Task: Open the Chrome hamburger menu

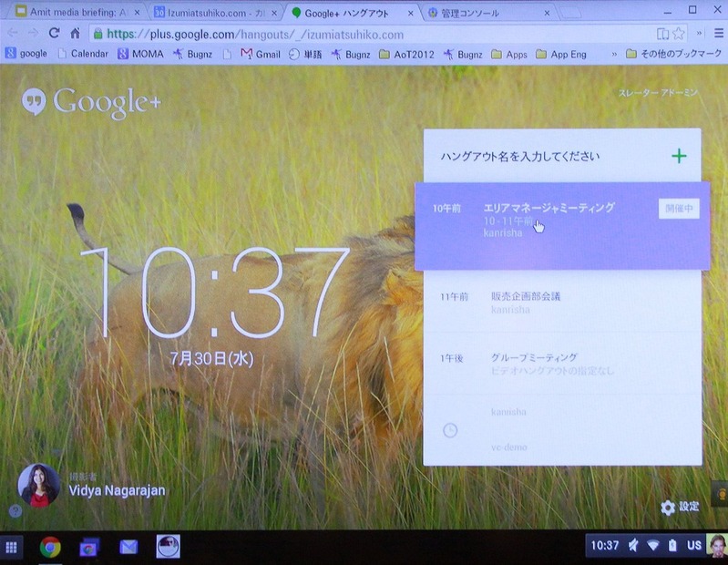Action: [x=719, y=34]
